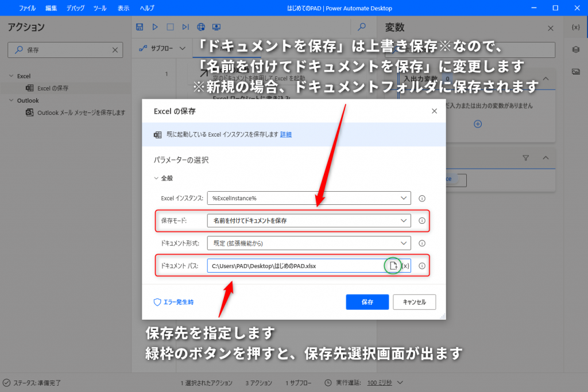Click the flow variables filter icon
The width and height of the screenshot is (588, 392).
(526, 158)
